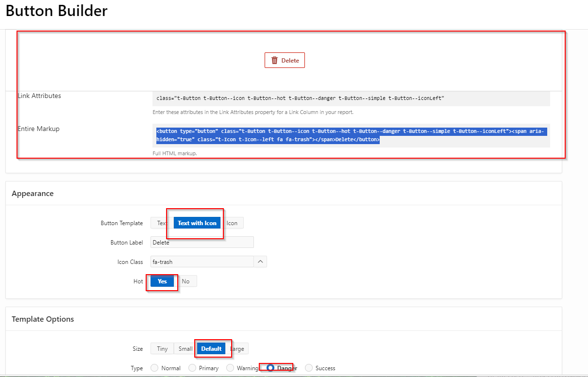Click the Appearance section heading

click(x=33, y=193)
